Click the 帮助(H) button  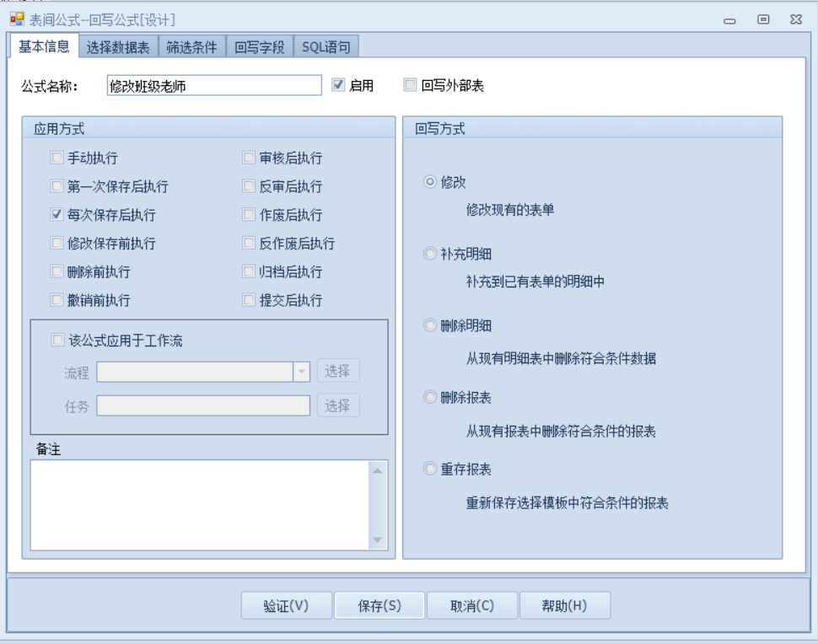(564, 606)
